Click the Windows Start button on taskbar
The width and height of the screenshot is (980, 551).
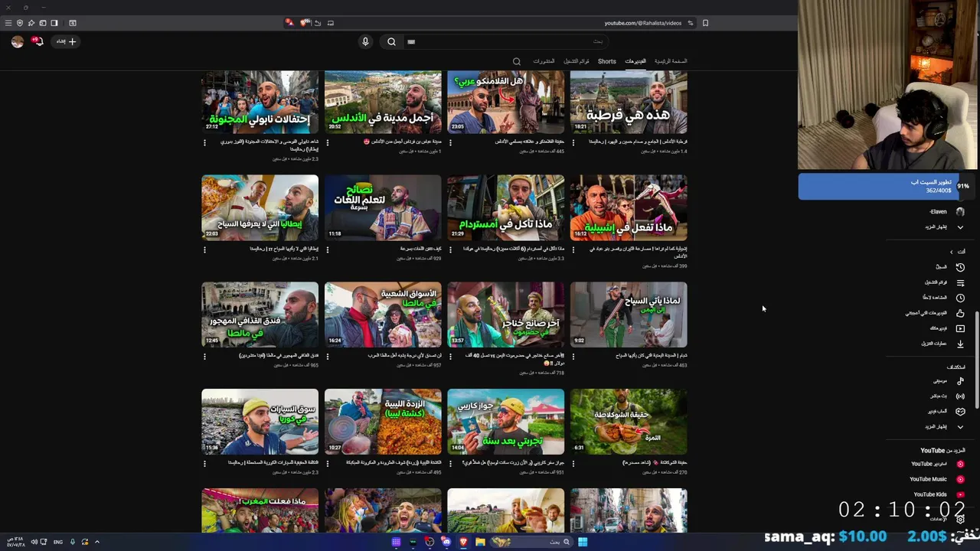(x=583, y=542)
